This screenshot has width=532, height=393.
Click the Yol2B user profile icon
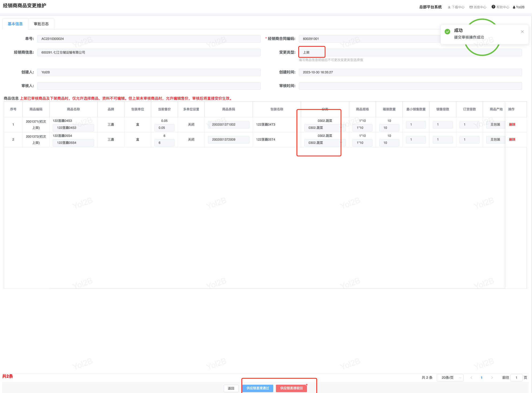coord(514,7)
